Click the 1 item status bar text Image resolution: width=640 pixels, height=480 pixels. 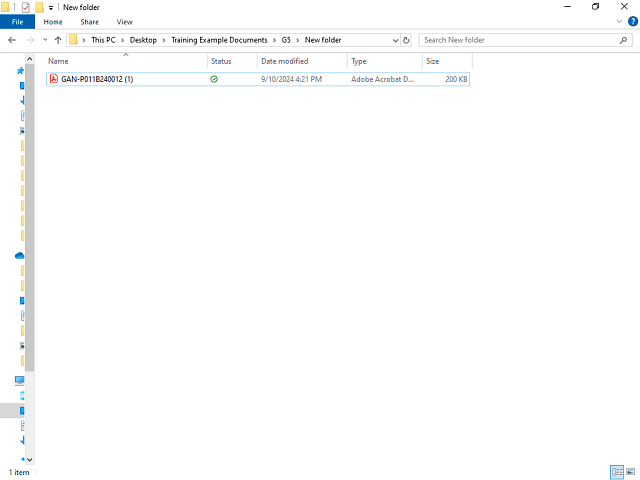pos(19,472)
